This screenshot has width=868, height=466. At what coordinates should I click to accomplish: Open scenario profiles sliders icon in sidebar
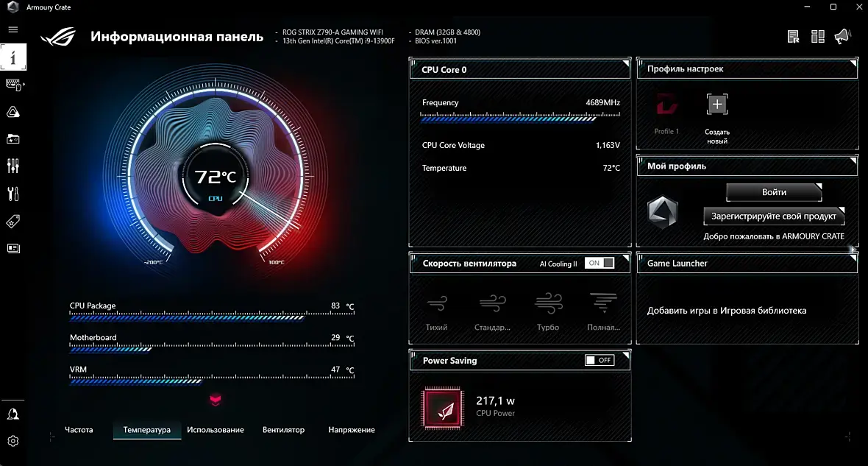click(13, 166)
